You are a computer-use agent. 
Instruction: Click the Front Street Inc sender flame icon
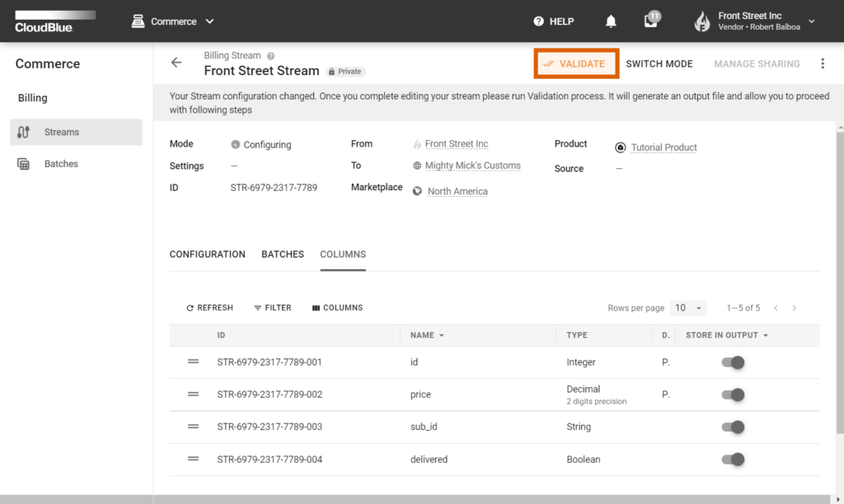416,144
